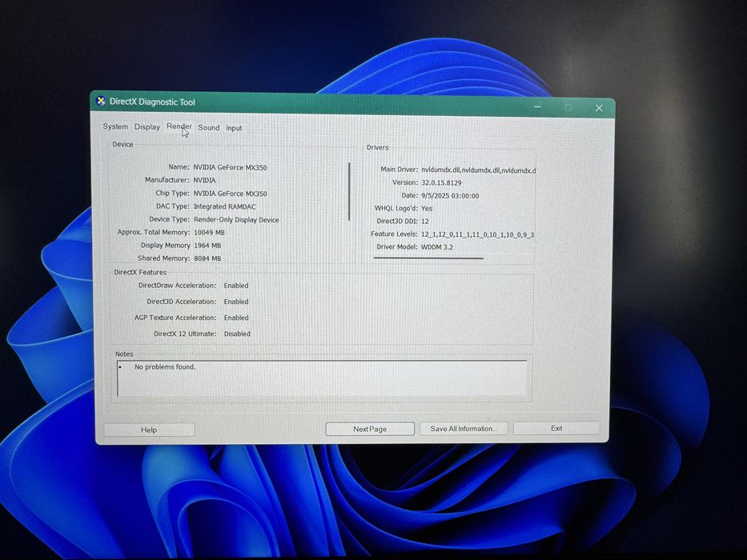Click the Drivers section's horizontal scrollbar
Viewport: 747px width, 560px height.
(429, 258)
